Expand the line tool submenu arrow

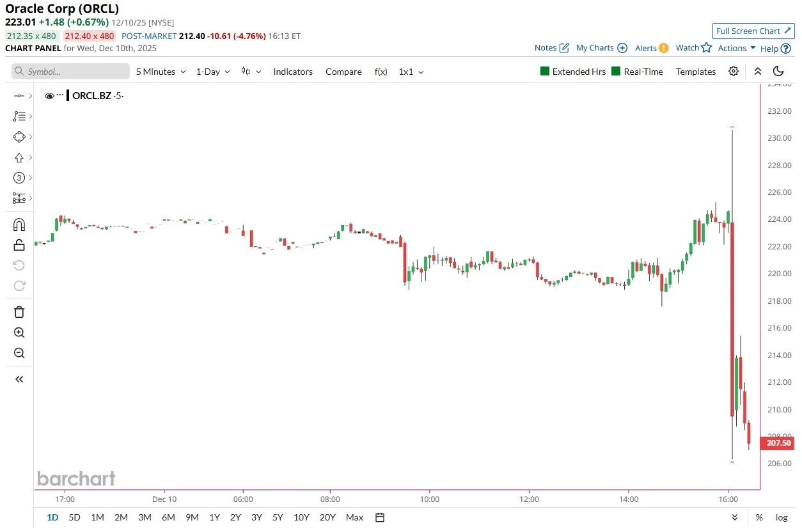[31, 96]
